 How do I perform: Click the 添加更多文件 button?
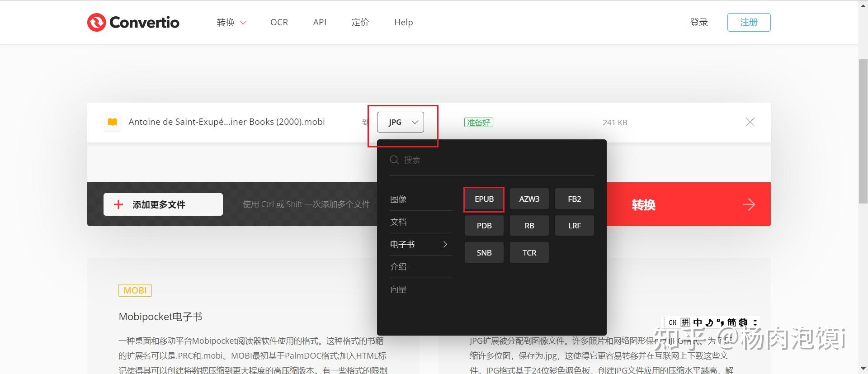click(163, 204)
